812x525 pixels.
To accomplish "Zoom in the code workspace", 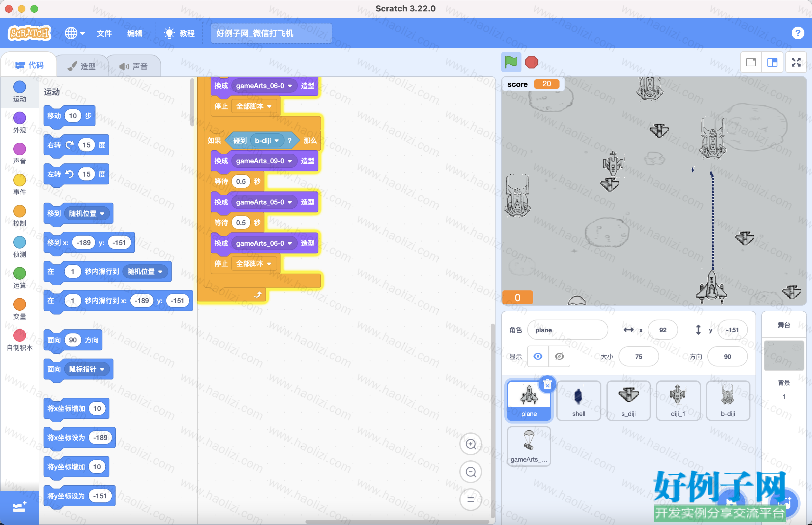I will click(471, 444).
